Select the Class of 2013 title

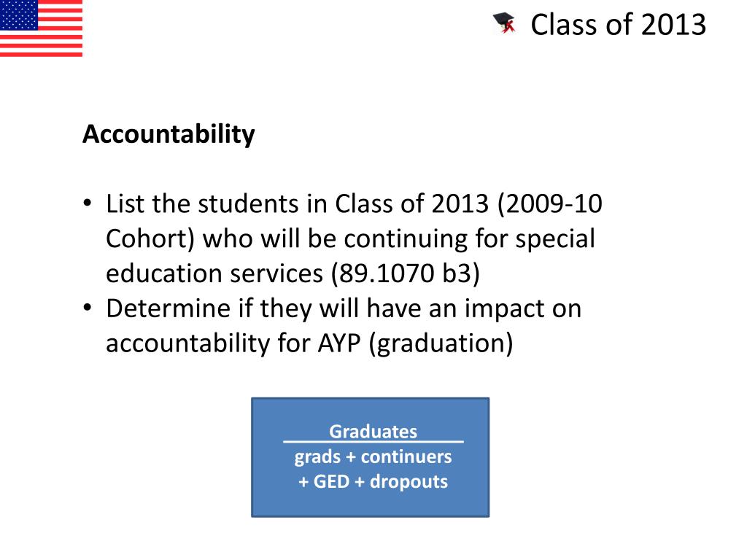(x=618, y=25)
